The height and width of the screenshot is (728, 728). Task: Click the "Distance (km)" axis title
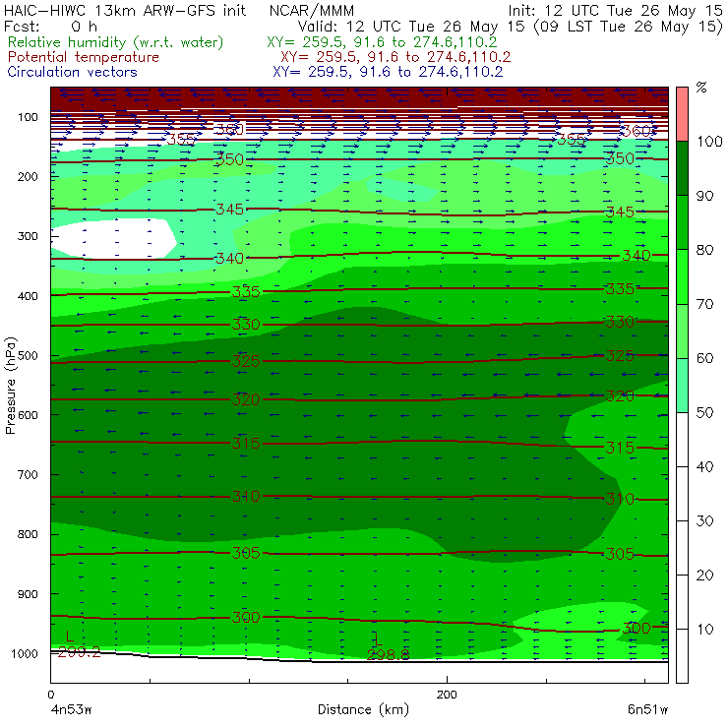pyautogui.click(x=364, y=709)
